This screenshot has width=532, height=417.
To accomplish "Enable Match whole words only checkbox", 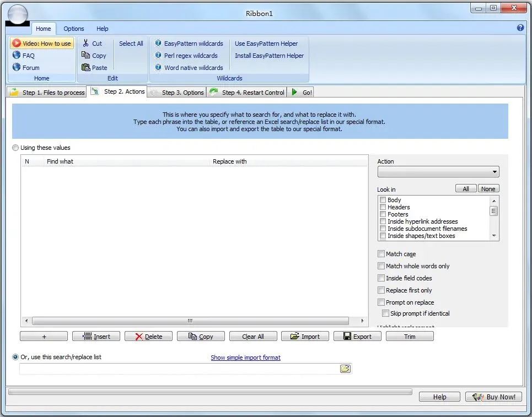I will 381,266.
